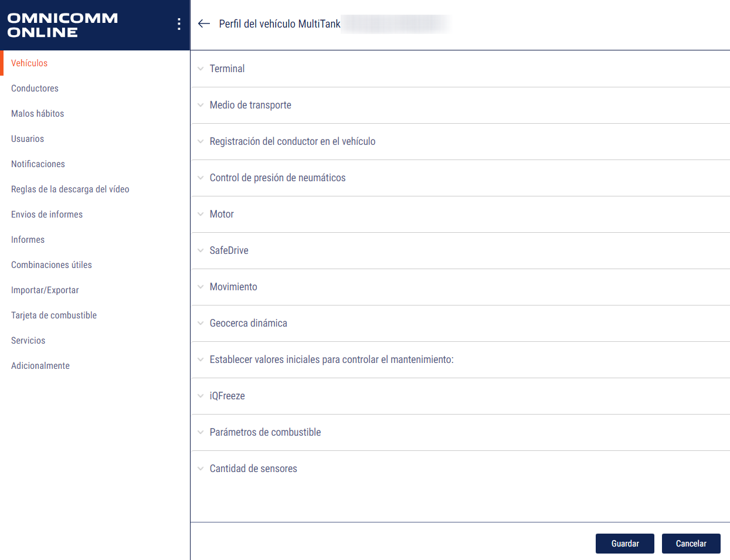Expand Control de presión de neumáticos
This screenshot has width=730, height=560.
pyautogui.click(x=201, y=178)
